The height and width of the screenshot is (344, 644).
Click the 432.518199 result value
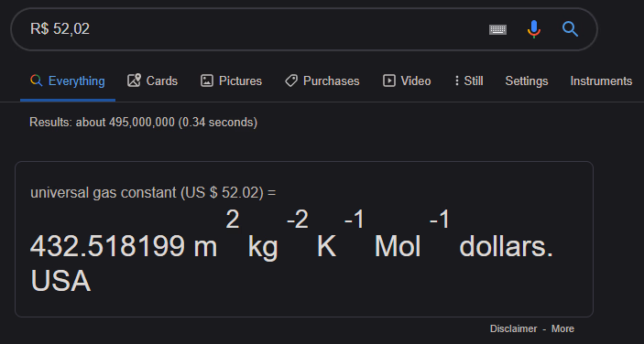pyautogui.click(x=107, y=246)
